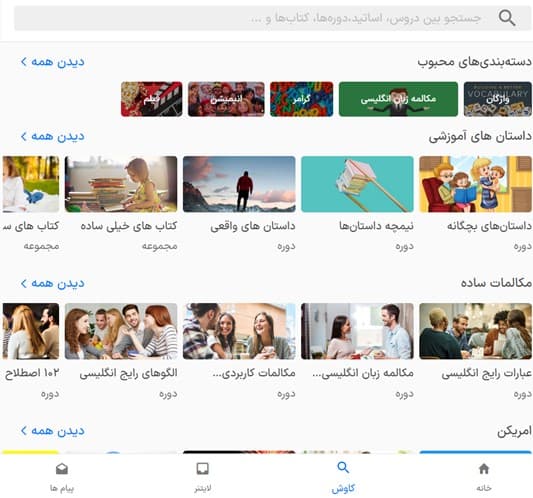This screenshot has width=533, height=498.
Task: Expand دیدن همه for داستان های آموزشی
Action: 52,136
